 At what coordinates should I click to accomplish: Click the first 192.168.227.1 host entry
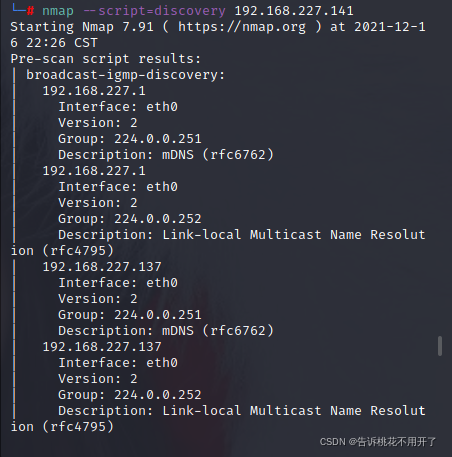pos(94,91)
